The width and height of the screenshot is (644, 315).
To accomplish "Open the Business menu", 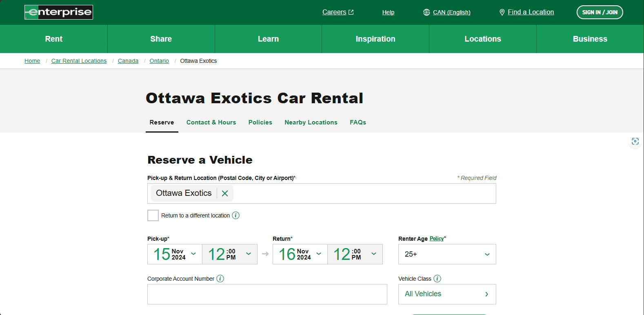I will (590, 39).
